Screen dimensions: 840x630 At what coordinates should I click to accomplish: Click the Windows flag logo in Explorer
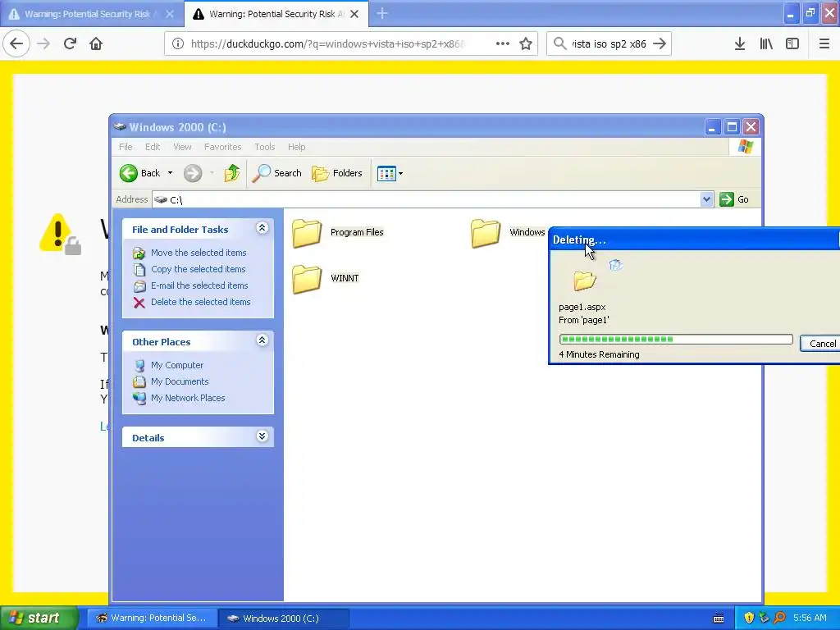pos(745,147)
